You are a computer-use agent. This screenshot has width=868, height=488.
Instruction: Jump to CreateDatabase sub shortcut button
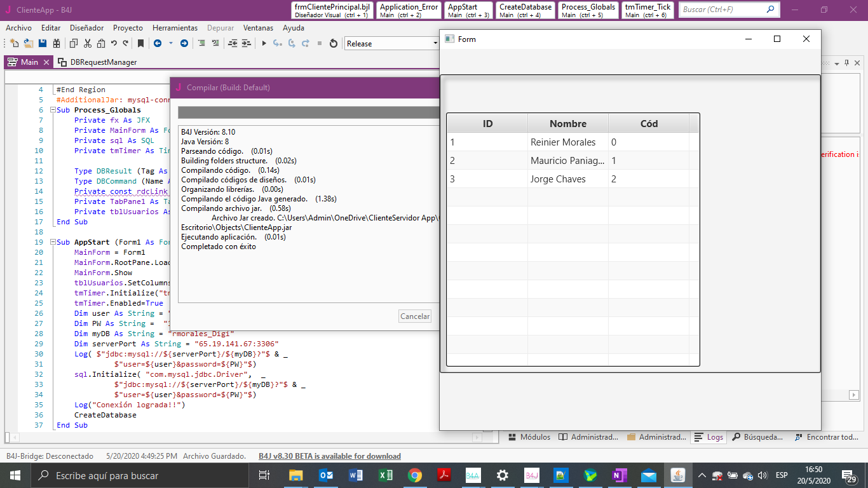point(525,10)
